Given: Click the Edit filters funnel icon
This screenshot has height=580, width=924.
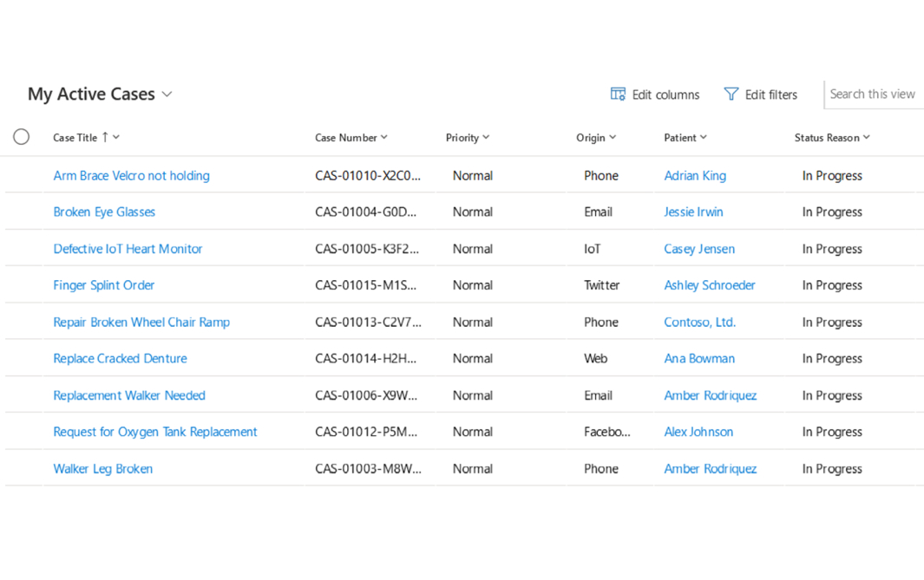Looking at the screenshot, I should point(731,94).
